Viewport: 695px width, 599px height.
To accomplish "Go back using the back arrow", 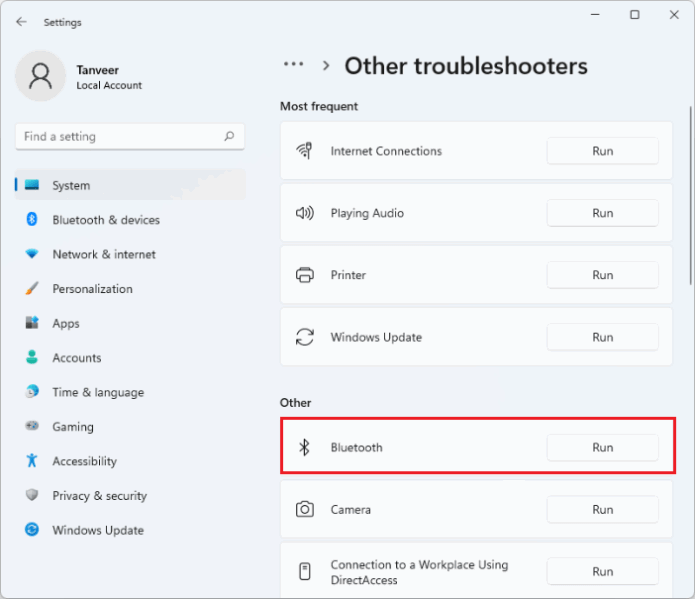I will (21, 22).
